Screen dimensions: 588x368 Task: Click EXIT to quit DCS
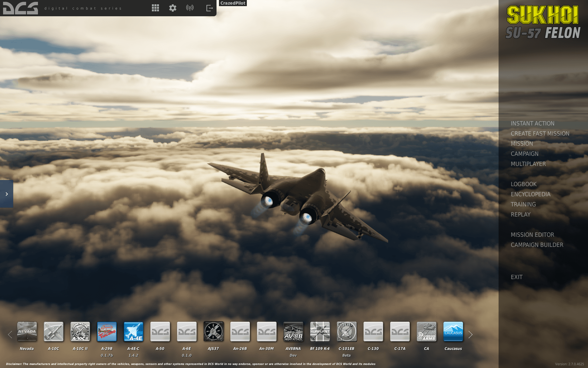pyautogui.click(x=517, y=277)
